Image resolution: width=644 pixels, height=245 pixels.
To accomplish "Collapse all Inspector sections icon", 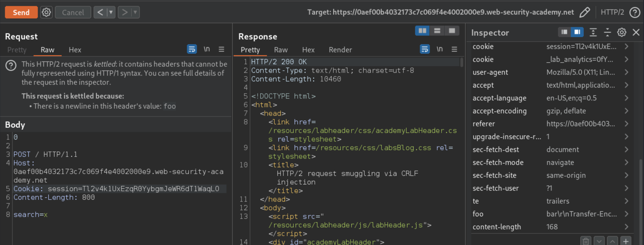I will pos(607,32).
